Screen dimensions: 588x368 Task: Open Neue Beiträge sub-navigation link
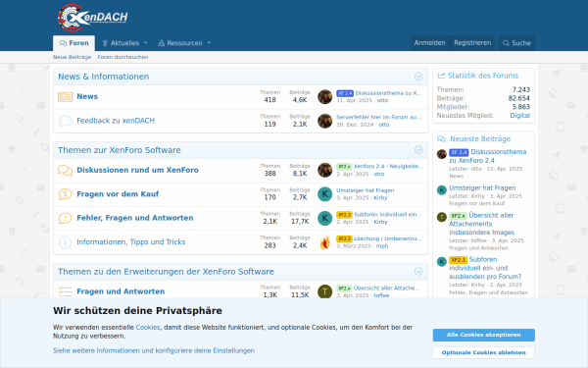click(x=72, y=57)
